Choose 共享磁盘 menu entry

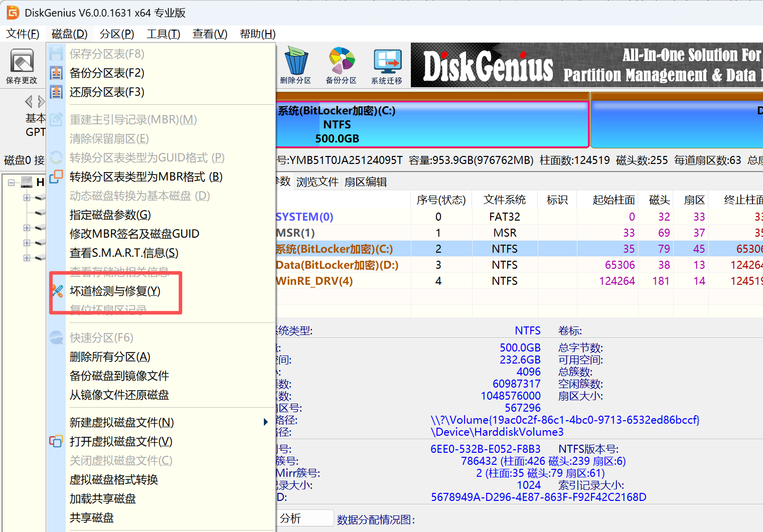pos(161,517)
